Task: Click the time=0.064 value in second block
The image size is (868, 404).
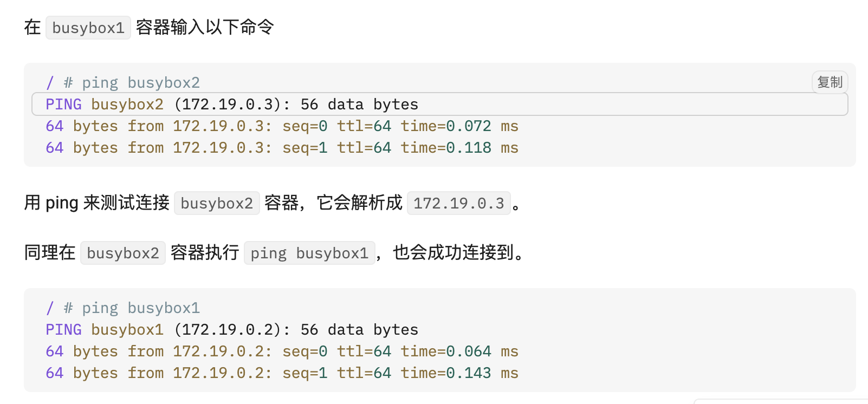Action: tap(446, 351)
